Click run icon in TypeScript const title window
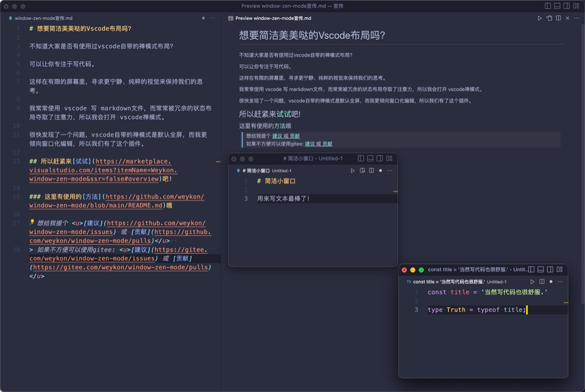Viewport: 585px width, 392px height. (x=532, y=281)
